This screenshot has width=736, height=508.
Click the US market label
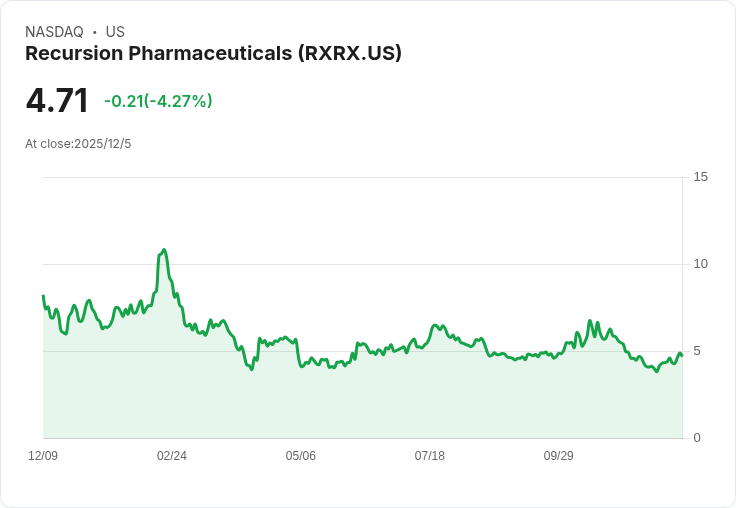[x=115, y=32]
